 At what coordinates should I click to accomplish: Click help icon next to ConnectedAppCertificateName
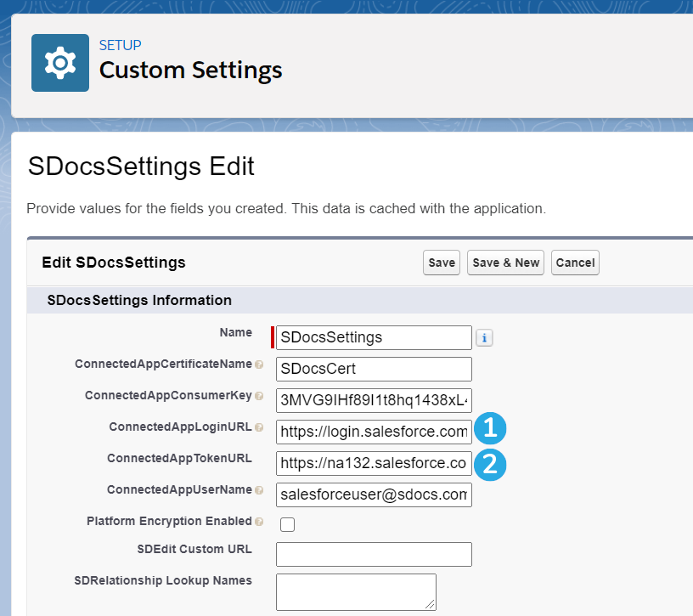point(259,365)
